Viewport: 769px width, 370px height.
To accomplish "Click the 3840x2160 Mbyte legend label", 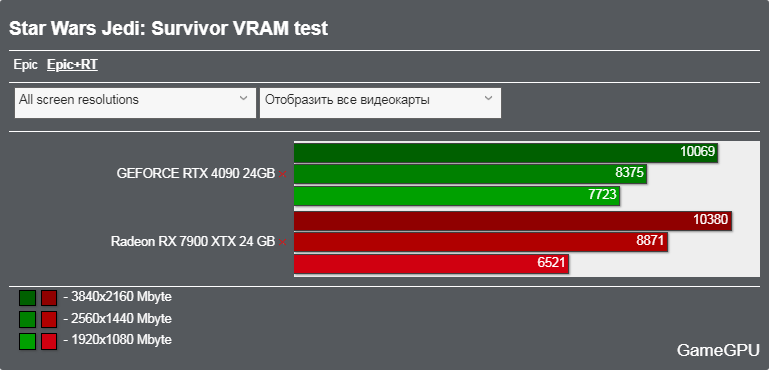I will coord(117,297).
